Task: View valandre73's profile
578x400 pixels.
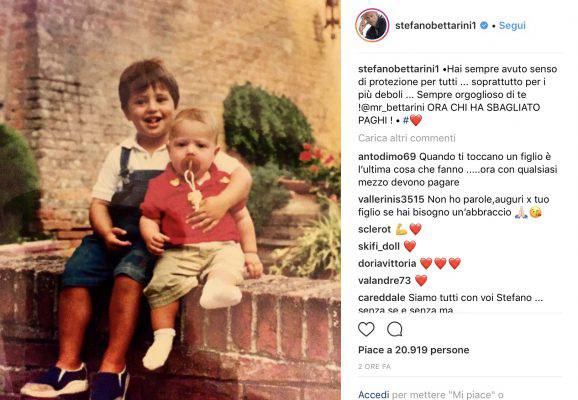Action: 384,281
